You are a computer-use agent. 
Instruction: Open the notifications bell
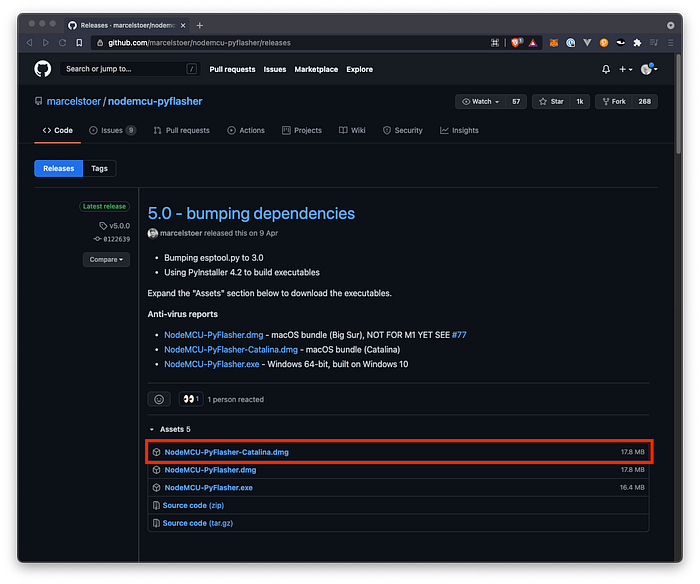pos(606,69)
